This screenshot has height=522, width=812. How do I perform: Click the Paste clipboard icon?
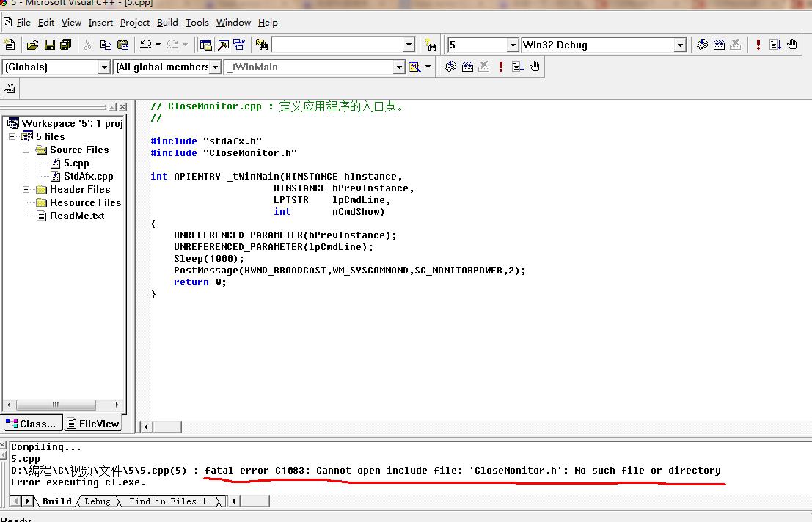(x=122, y=45)
